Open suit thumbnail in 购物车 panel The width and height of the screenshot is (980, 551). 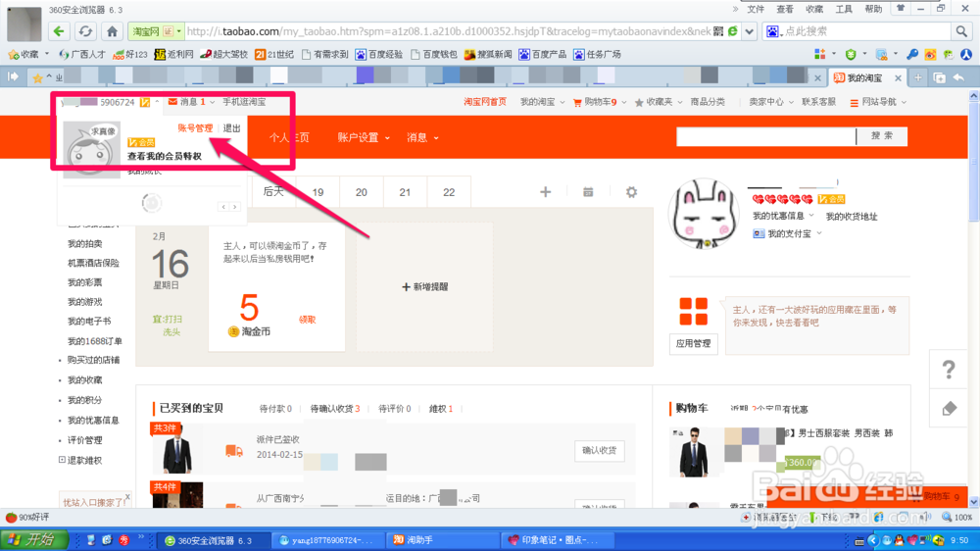coord(694,452)
